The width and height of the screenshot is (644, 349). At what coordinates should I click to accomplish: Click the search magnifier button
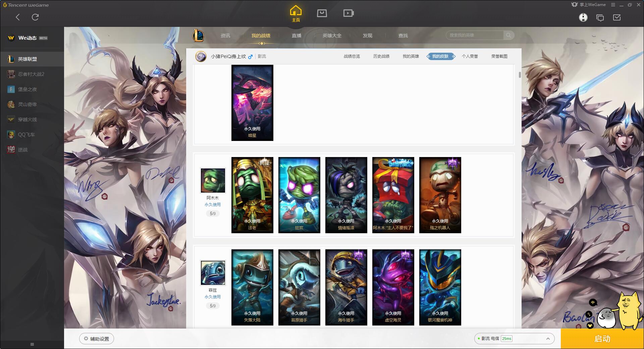pyautogui.click(x=509, y=35)
